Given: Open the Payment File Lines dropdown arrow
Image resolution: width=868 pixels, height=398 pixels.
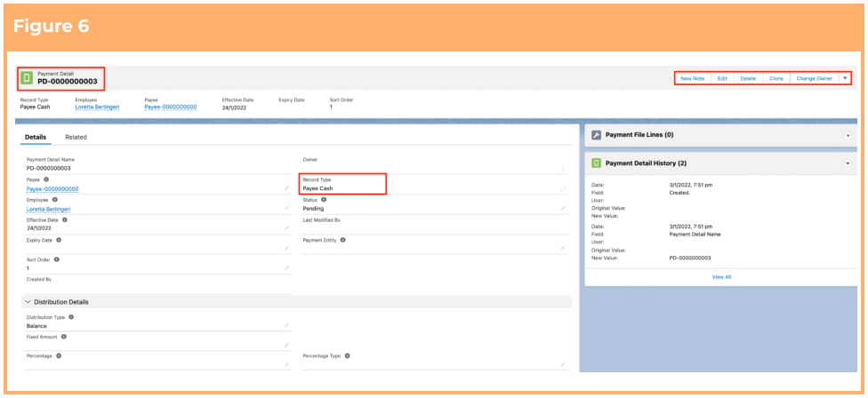Looking at the screenshot, I should point(848,135).
